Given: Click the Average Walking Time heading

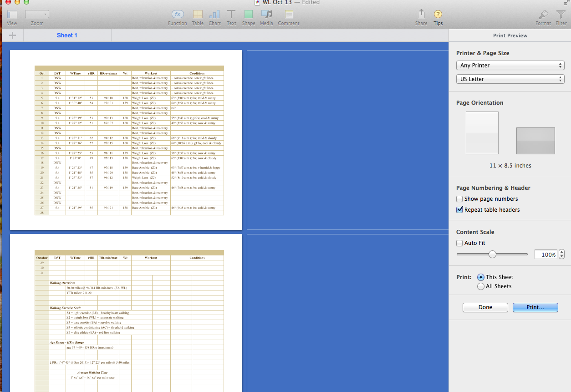Looking at the screenshot, I should click(x=92, y=372).
